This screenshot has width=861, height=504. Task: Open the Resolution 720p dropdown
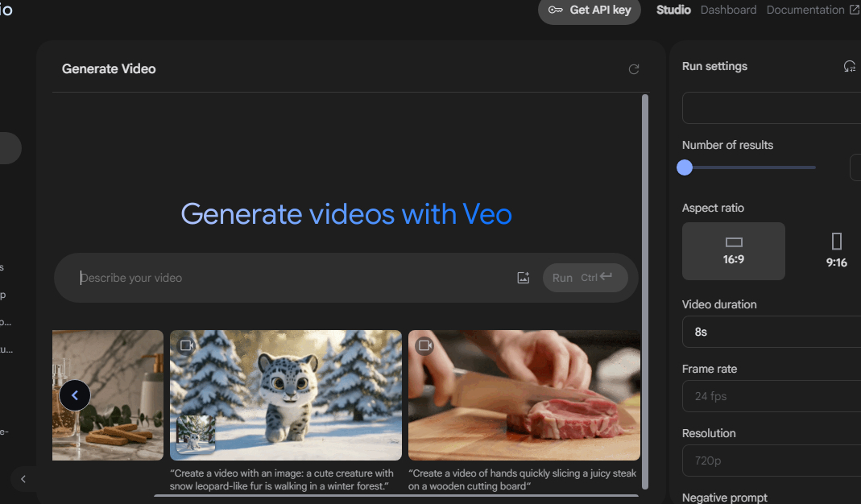(772, 461)
